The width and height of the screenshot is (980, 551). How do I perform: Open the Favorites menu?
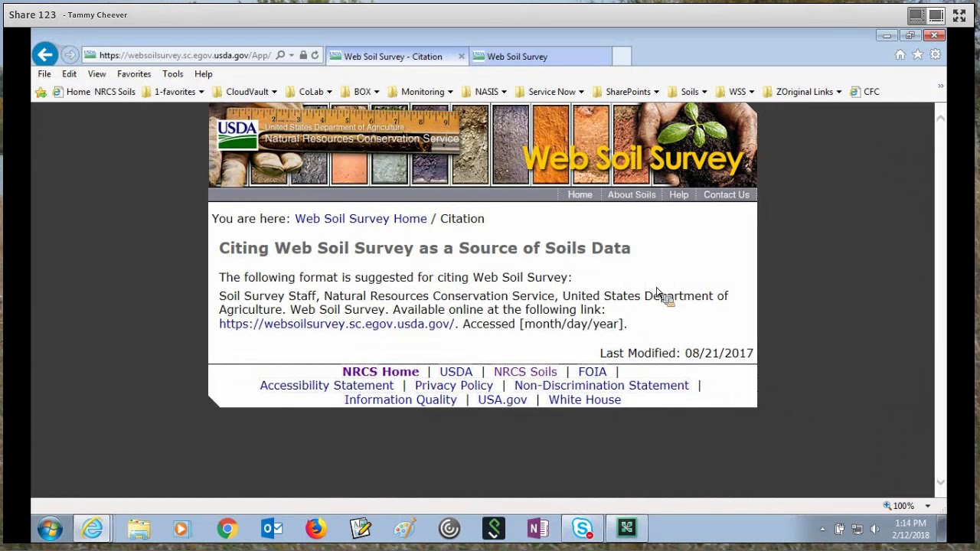click(x=134, y=74)
